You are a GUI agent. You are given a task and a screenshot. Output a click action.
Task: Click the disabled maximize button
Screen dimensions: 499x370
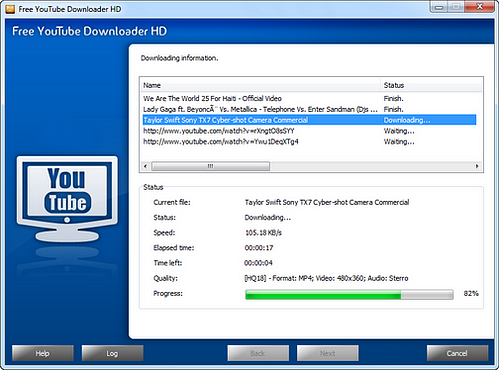pyautogui.click(x=456, y=7)
